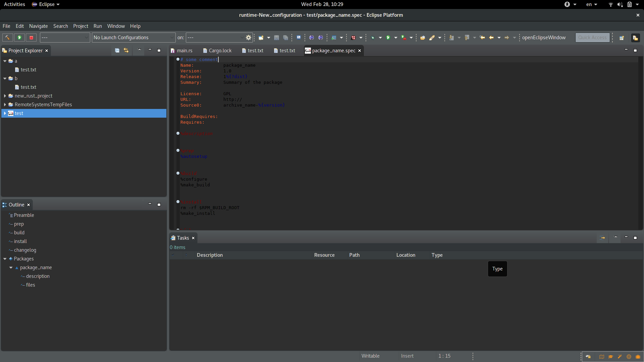Open launch target settings via gear icon
Screen dimensions: 644x362
(249, 38)
